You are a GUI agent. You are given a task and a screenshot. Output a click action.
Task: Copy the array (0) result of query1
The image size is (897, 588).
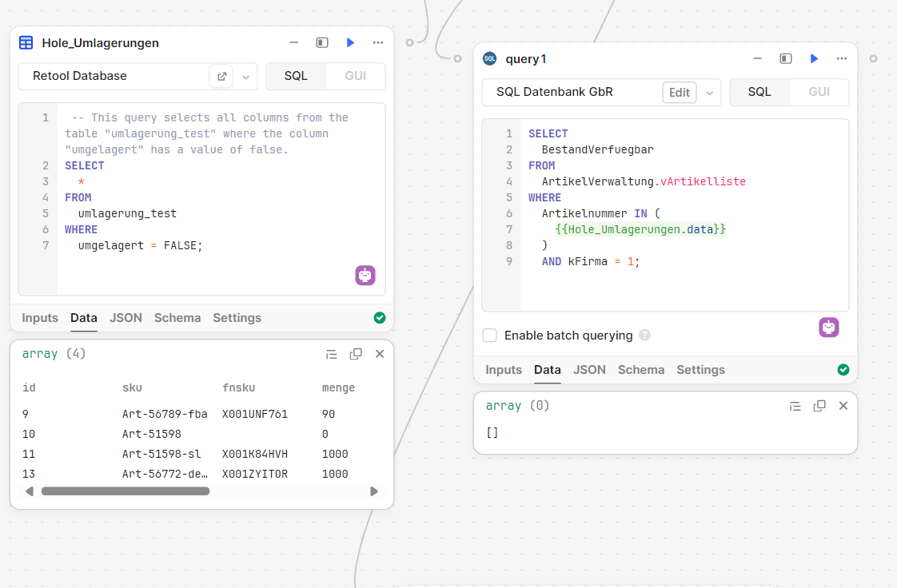tap(819, 406)
